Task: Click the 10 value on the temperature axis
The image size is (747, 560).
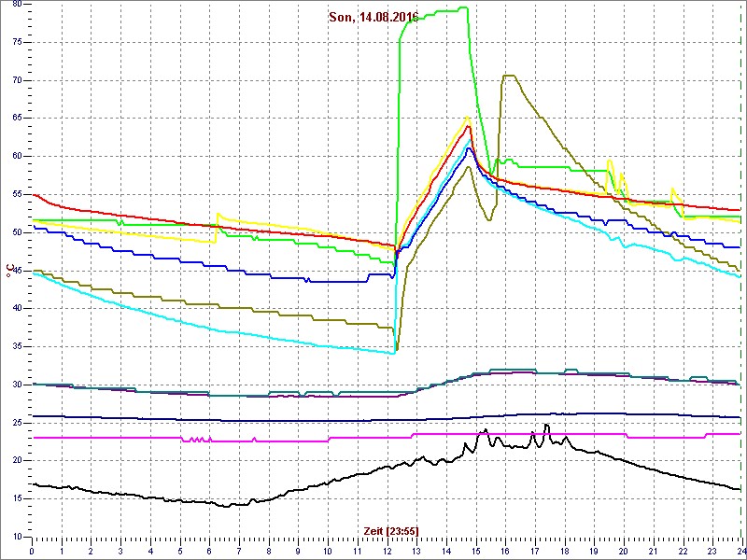Action: [x=16, y=537]
